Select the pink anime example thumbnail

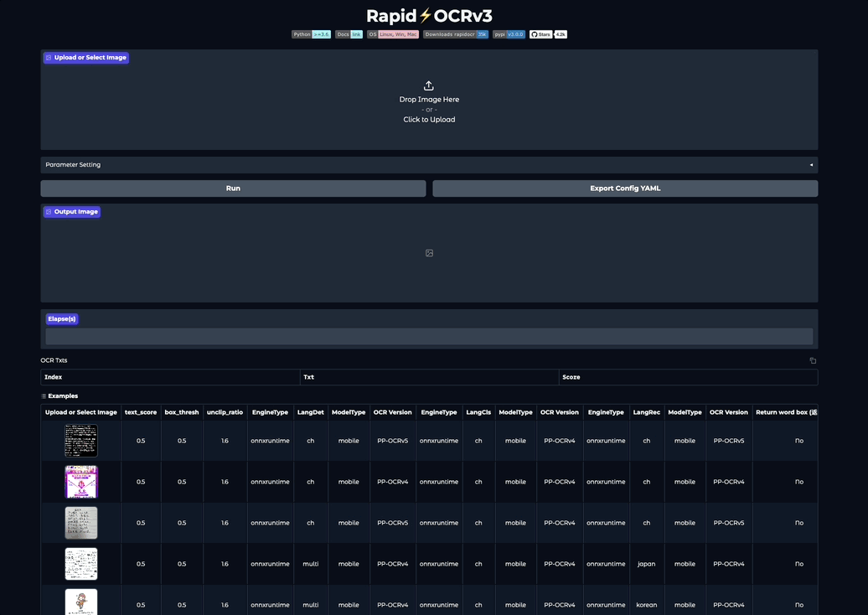point(81,481)
